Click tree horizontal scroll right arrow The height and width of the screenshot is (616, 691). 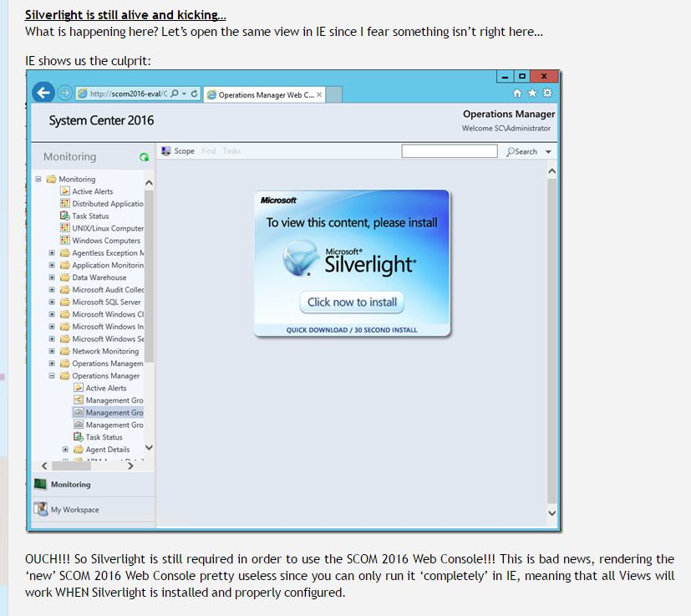pyautogui.click(x=130, y=466)
